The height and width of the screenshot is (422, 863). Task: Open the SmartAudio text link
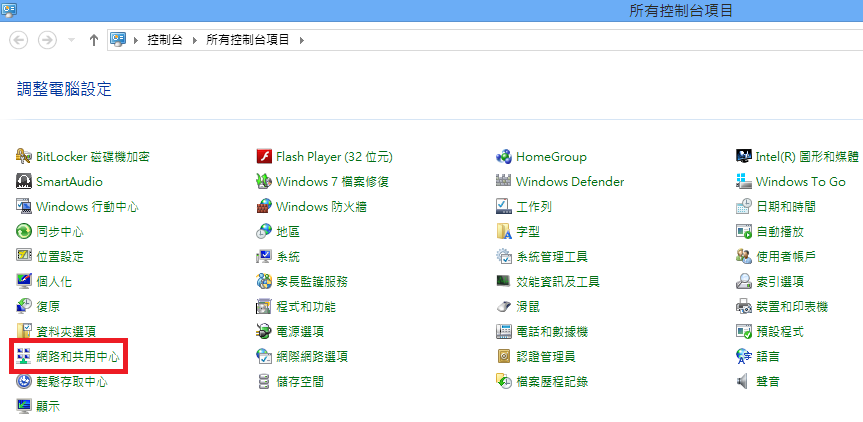coord(69,182)
